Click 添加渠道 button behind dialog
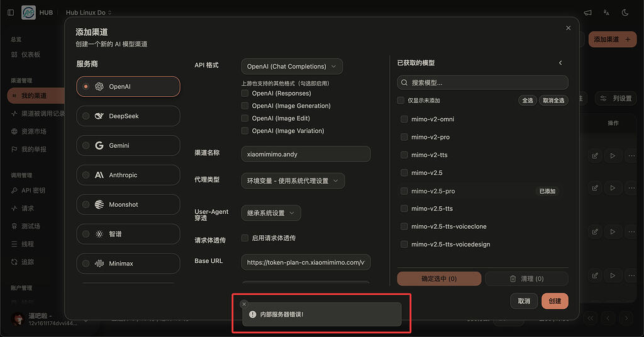644x337 pixels. point(613,40)
